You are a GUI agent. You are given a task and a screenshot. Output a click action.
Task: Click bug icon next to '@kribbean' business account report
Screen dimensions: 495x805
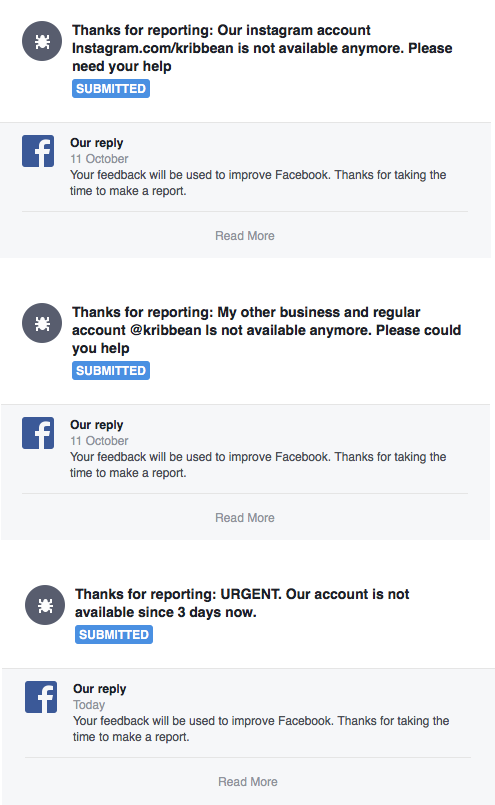[x=42, y=323]
